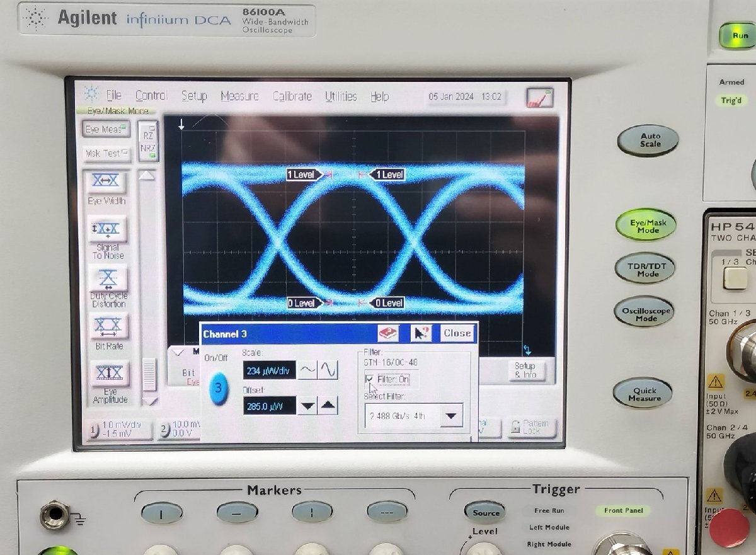This screenshot has height=555, width=756.
Task: Open the File menu
Action: coord(114,96)
